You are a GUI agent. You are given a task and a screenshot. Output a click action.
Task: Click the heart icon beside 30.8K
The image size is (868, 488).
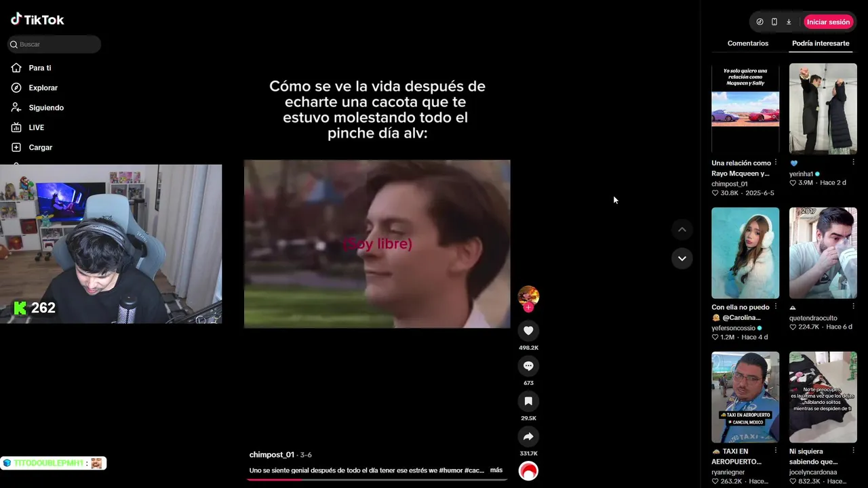[x=715, y=193]
